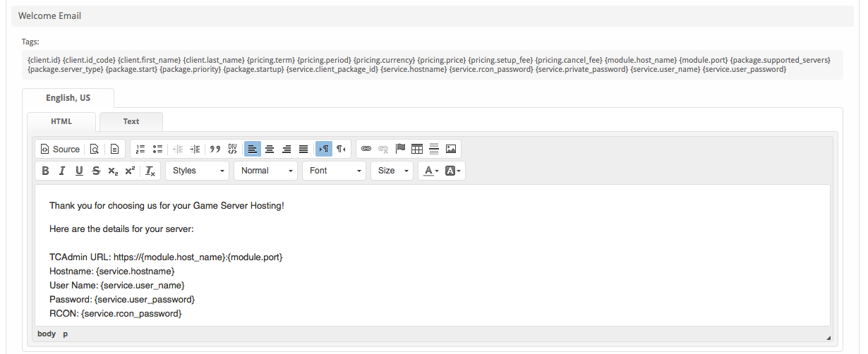This screenshot has height=354, width=868.
Task: Center align the text
Action: [270, 149]
